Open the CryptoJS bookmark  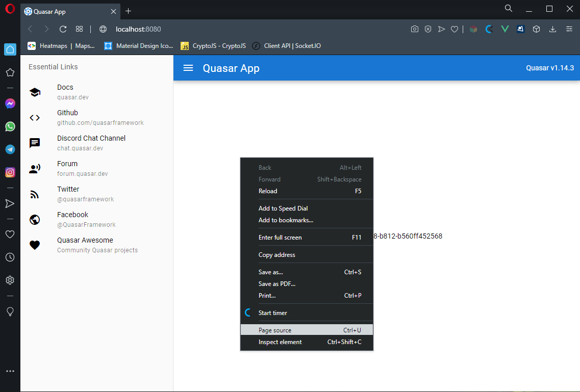click(213, 46)
